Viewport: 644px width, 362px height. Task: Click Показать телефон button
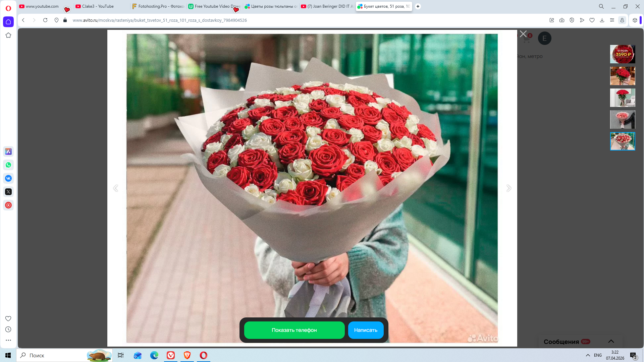pos(294,330)
